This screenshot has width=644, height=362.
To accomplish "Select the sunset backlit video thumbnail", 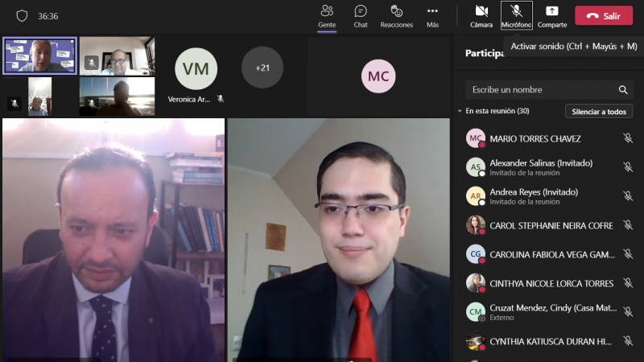I will tap(117, 97).
